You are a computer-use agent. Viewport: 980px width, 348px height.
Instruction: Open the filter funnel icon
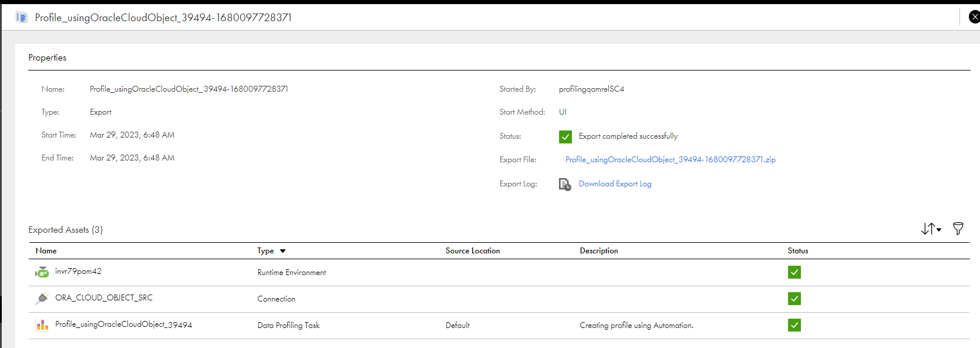(958, 229)
